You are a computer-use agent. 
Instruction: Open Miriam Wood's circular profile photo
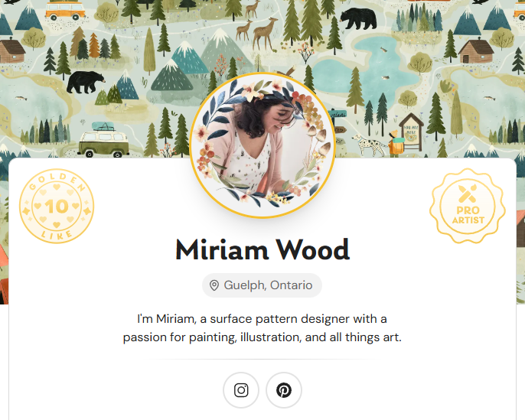262,145
